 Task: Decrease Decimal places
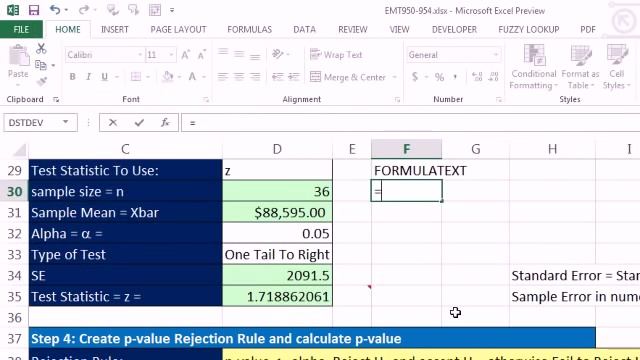click(x=493, y=76)
